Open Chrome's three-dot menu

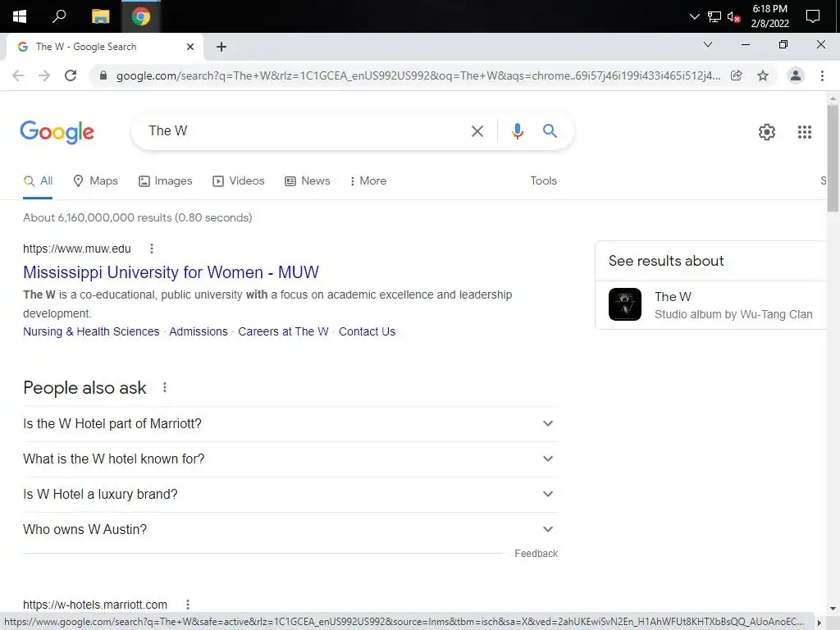822,75
